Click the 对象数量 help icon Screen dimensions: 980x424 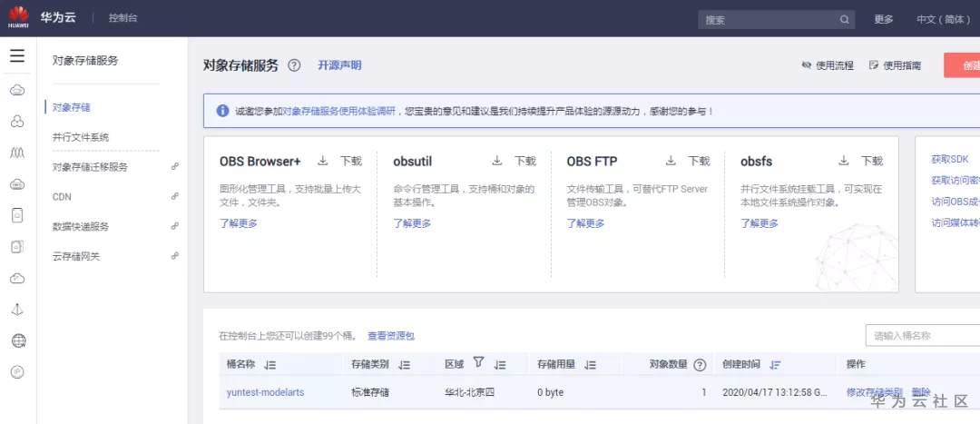point(700,365)
